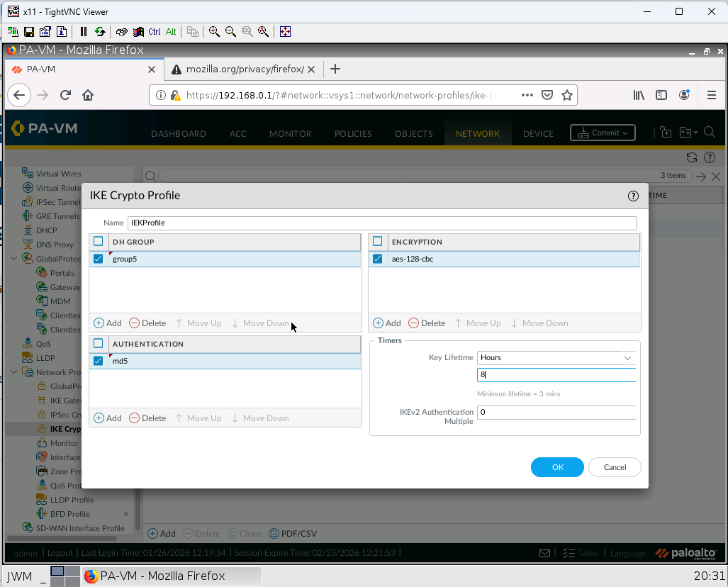Click OK to save the profile
728x587 pixels.
557,467
